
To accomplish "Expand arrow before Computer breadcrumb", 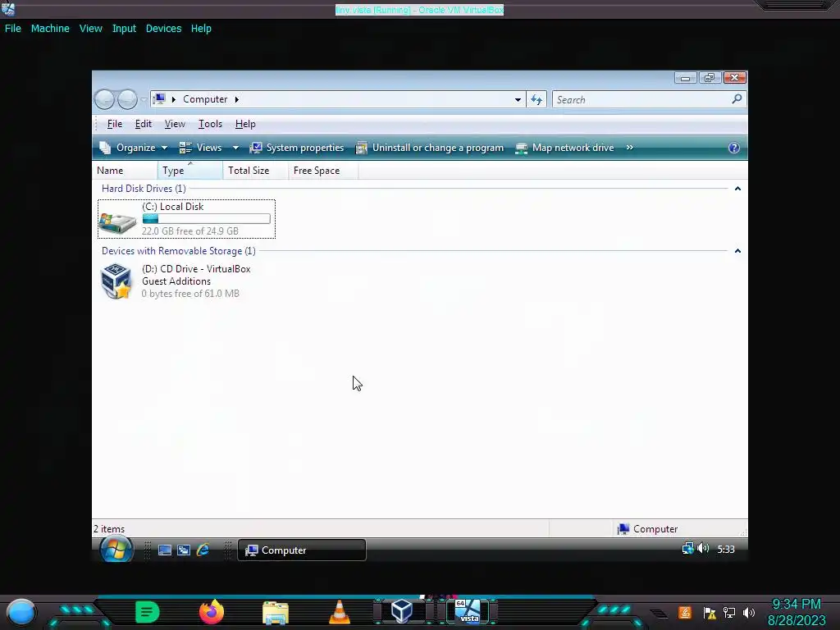I will (174, 99).
